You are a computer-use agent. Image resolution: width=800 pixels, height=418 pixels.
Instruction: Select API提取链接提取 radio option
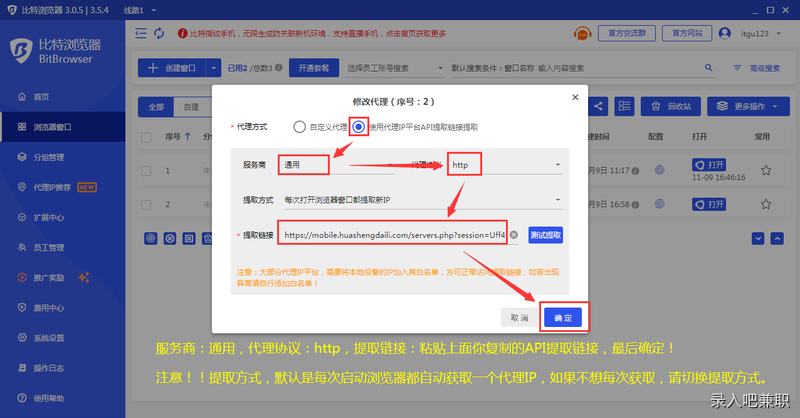[x=359, y=127]
